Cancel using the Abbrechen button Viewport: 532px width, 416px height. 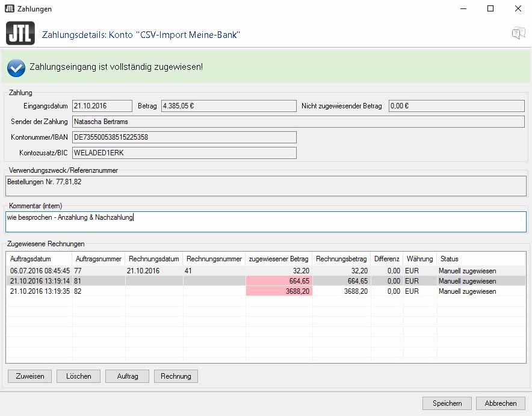coord(500,403)
